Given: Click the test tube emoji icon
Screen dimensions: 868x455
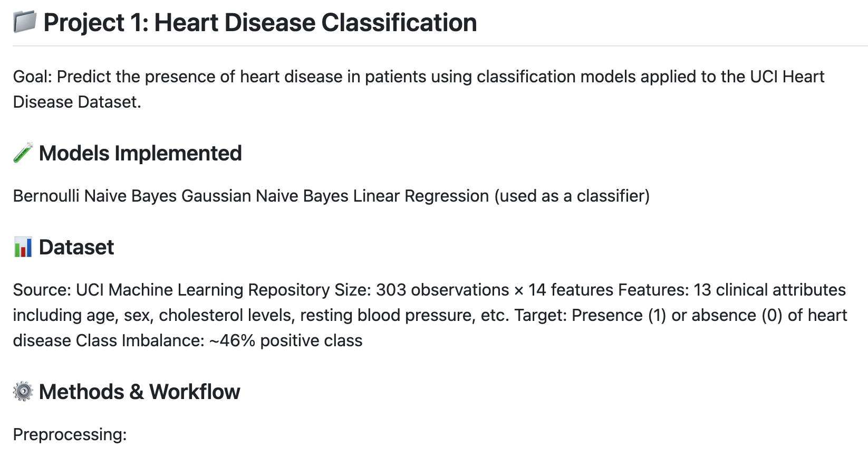Looking at the screenshot, I should click(x=23, y=153).
